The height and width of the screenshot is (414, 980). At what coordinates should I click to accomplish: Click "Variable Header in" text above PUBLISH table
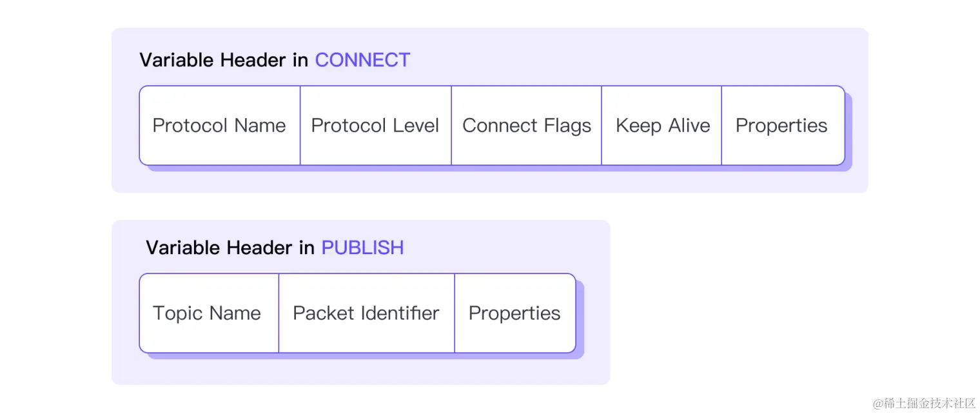tap(230, 248)
